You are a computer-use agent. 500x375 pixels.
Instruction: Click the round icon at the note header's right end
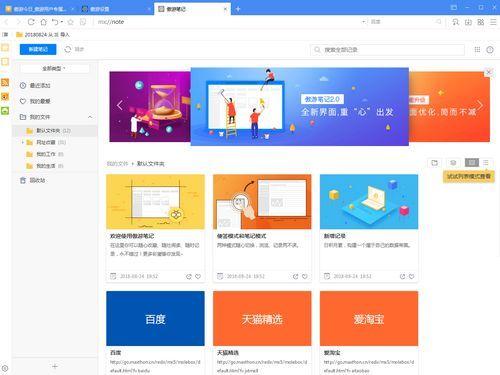click(x=490, y=50)
